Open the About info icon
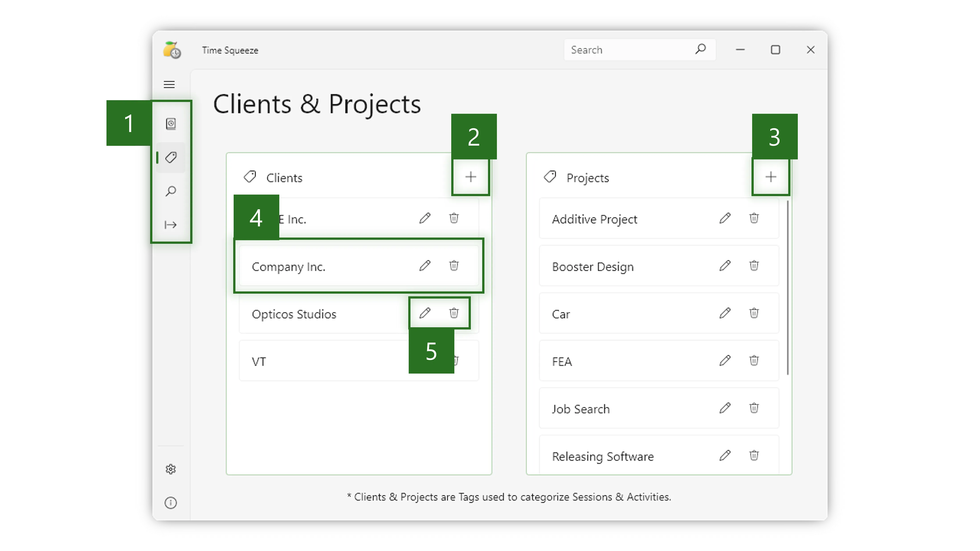 coord(171,503)
